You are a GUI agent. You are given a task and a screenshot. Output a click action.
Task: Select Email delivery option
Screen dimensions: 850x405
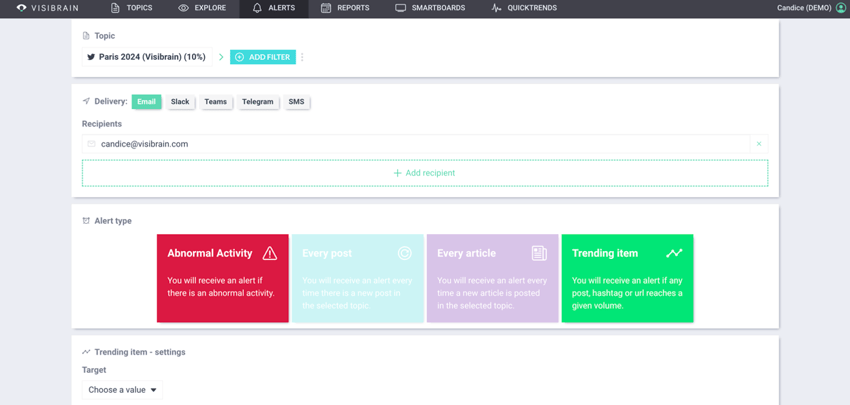coord(146,101)
